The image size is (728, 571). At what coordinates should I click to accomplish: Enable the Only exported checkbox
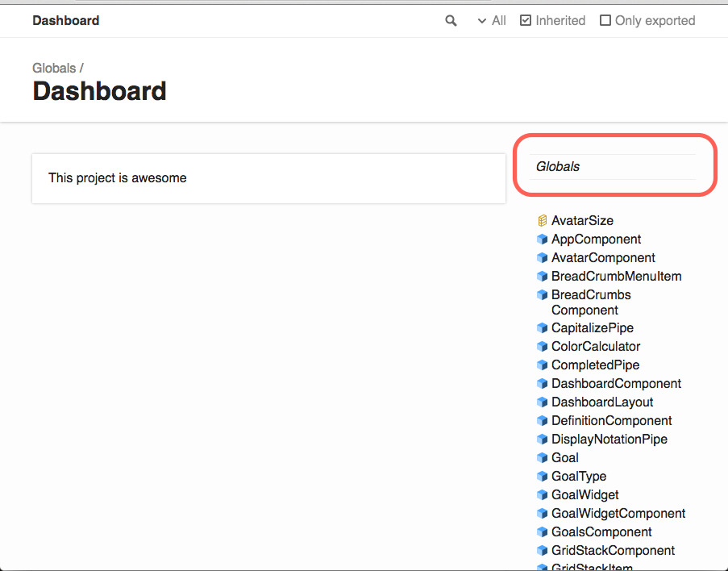click(x=605, y=20)
